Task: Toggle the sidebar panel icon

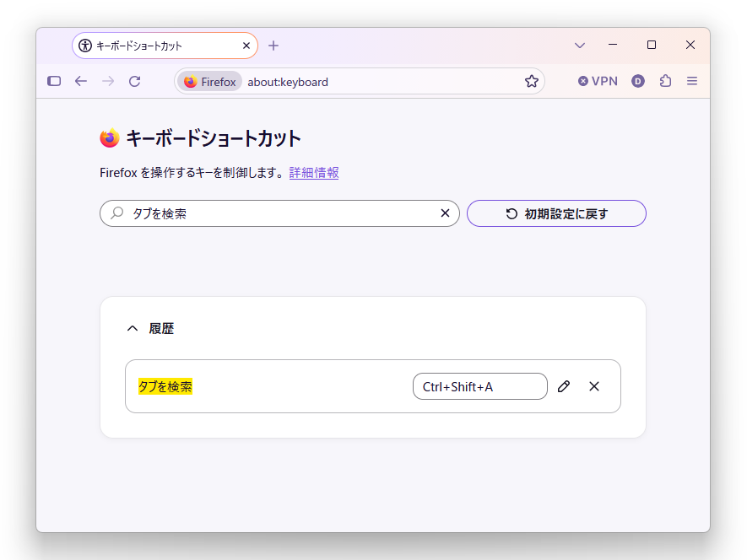Action: [x=54, y=82]
